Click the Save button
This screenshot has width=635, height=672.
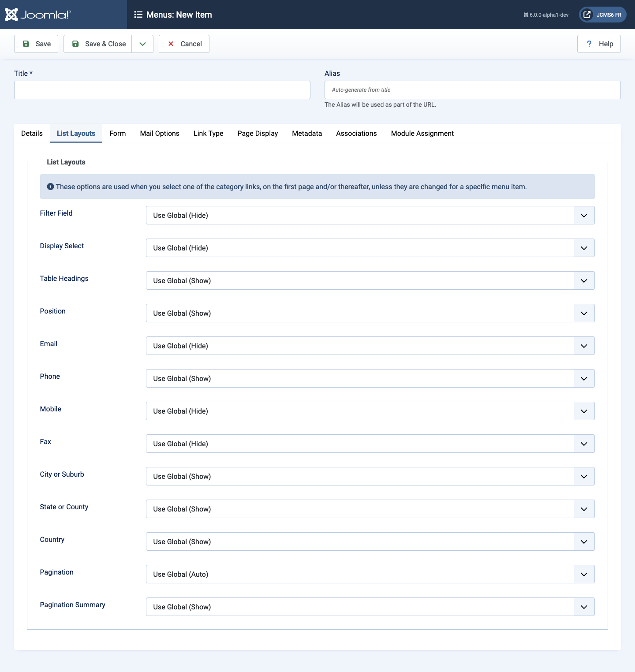36,44
